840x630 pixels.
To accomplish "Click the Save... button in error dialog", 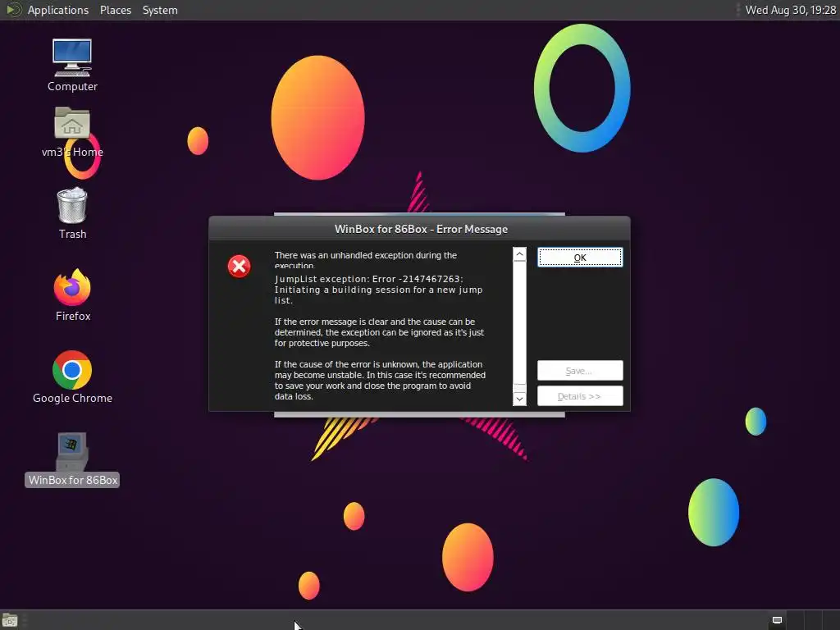I will [580, 371].
